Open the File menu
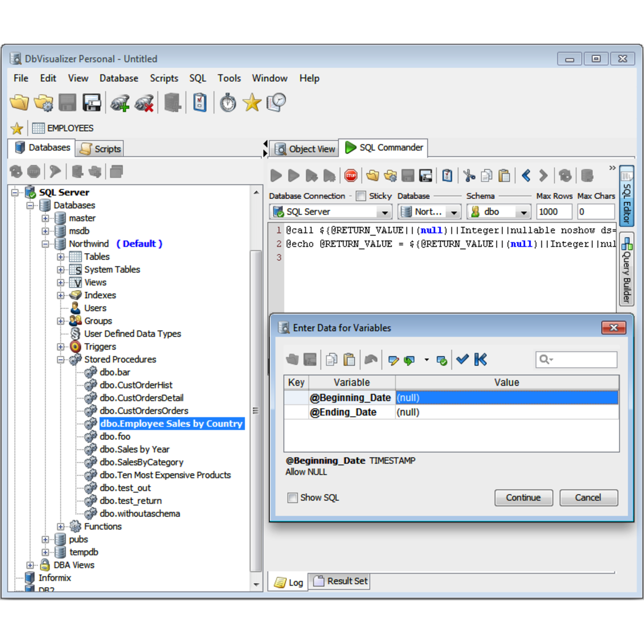644x644 pixels. [21, 78]
